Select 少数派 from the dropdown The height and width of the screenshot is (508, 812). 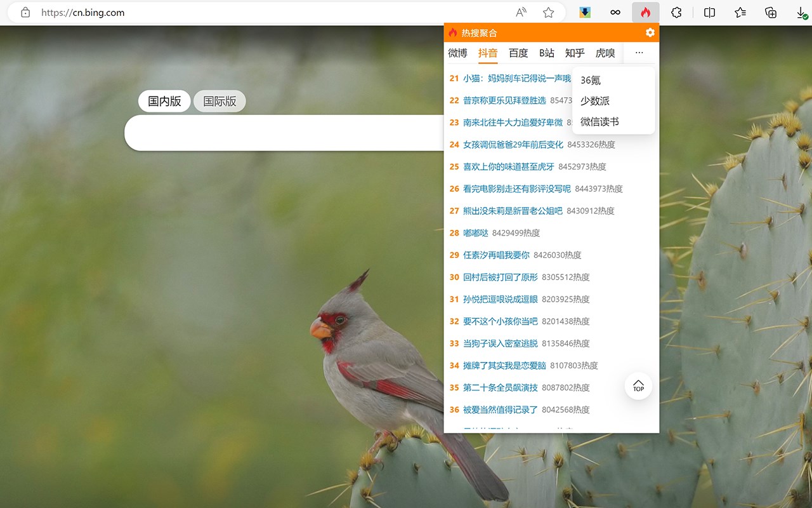(x=613, y=101)
